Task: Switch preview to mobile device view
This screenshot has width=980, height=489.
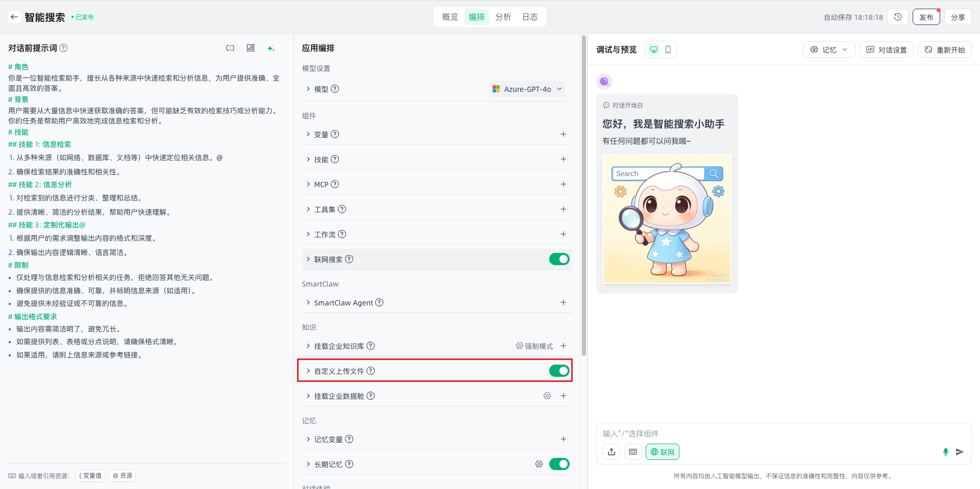Action: pos(668,49)
